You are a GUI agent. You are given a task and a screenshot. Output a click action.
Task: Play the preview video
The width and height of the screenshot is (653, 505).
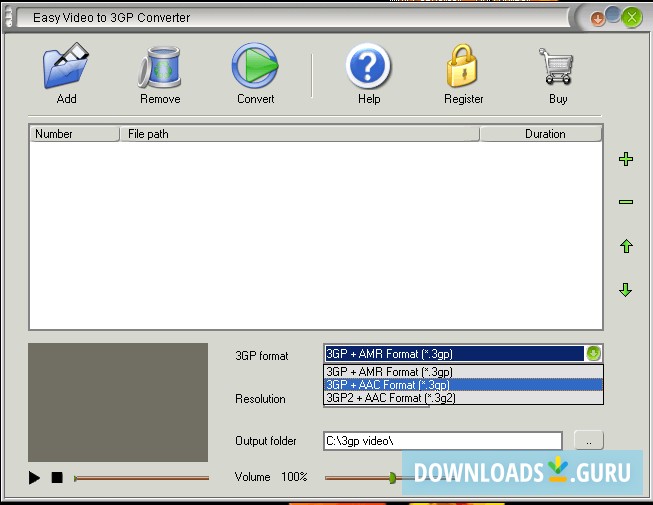pyautogui.click(x=34, y=478)
